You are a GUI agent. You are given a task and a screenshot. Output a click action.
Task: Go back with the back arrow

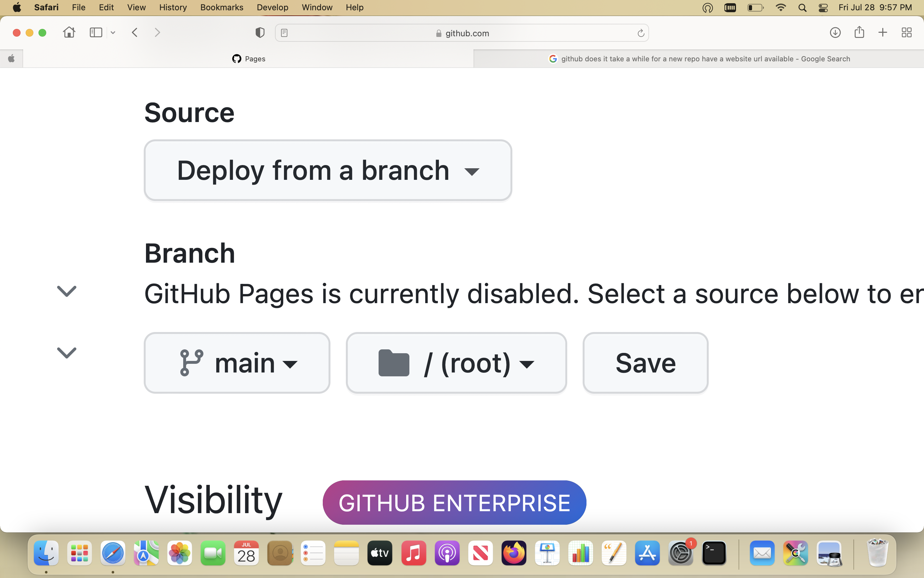point(134,33)
